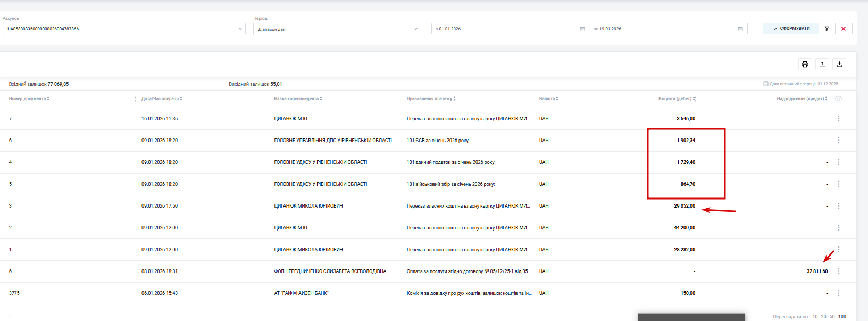Open actions menu for the 3 646,00 row
This screenshot has width=868, height=321.
point(839,119)
